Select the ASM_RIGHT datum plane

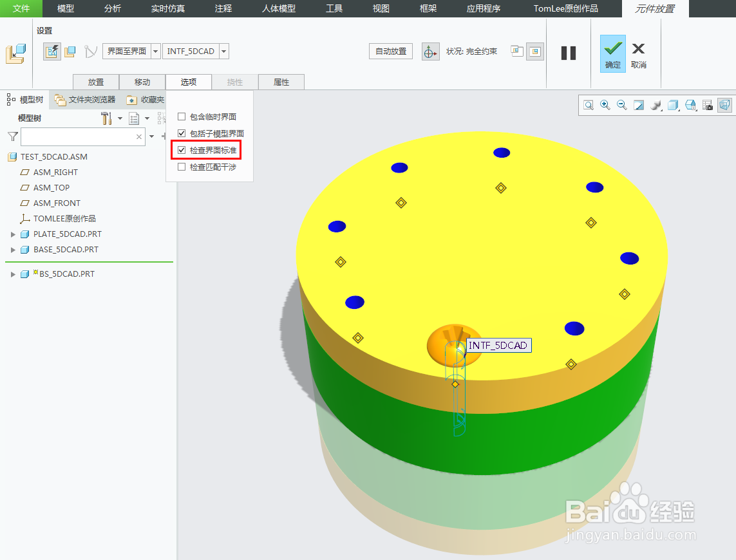point(55,173)
